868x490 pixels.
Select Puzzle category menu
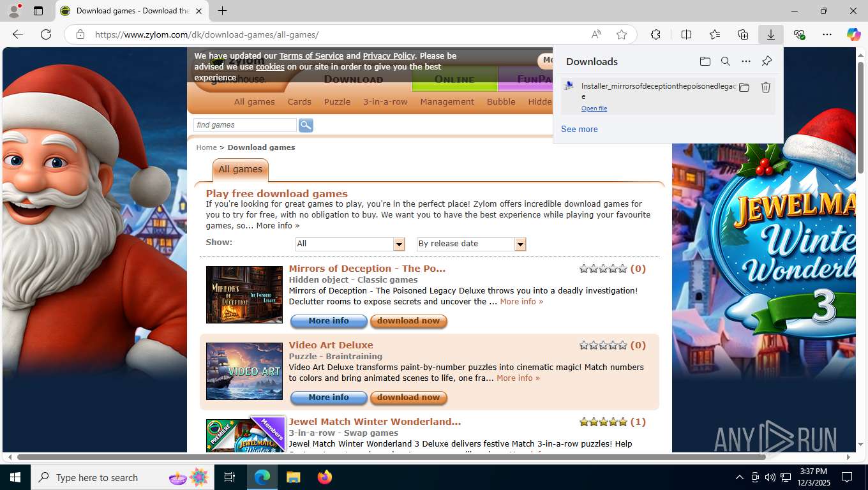pyautogui.click(x=337, y=101)
